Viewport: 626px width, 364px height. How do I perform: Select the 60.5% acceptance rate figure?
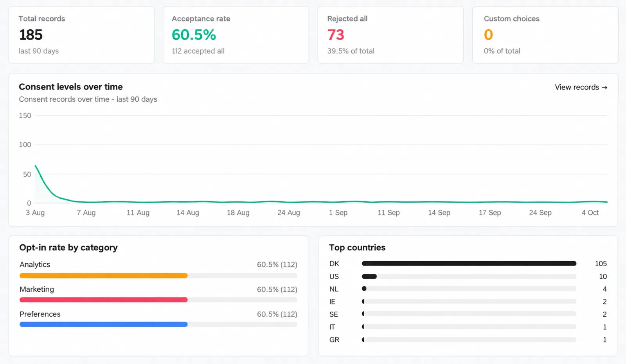tap(194, 35)
